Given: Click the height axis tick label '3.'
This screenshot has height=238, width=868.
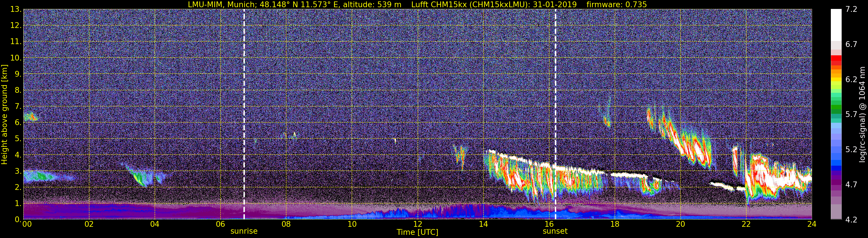Looking at the screenshot, I should [x=18, y=171].
